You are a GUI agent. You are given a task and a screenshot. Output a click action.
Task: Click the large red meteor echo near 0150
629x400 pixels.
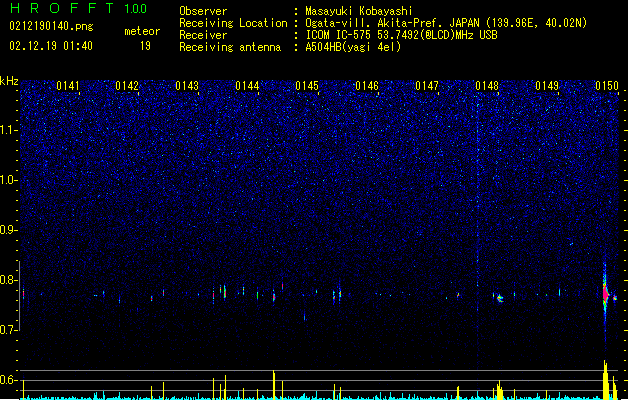[606, 294]
